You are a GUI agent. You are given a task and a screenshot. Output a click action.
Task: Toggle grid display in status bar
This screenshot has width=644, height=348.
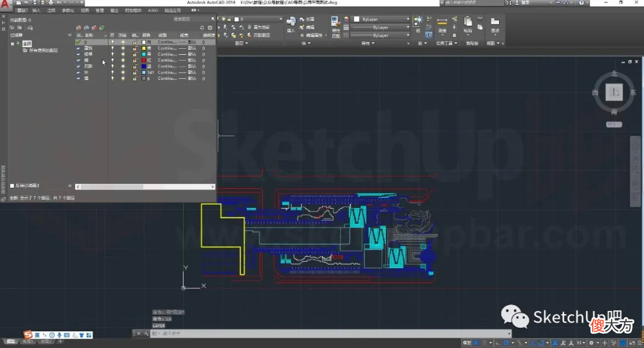tap(476, 343)
